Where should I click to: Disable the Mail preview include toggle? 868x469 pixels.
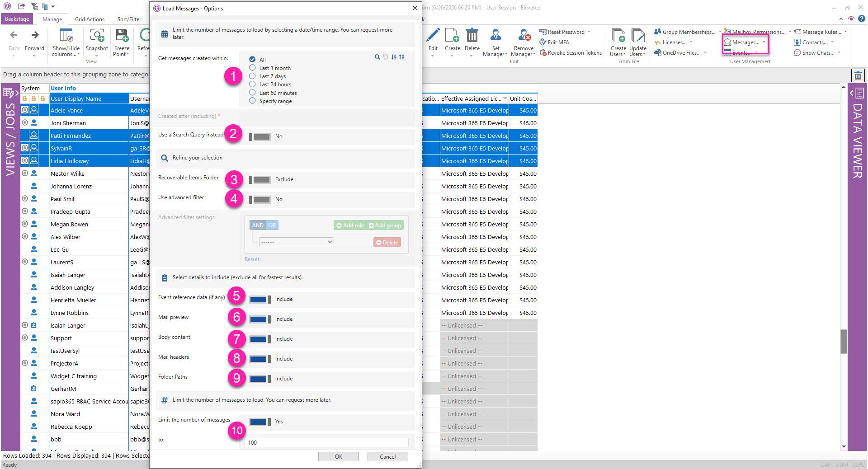[260, 319]
